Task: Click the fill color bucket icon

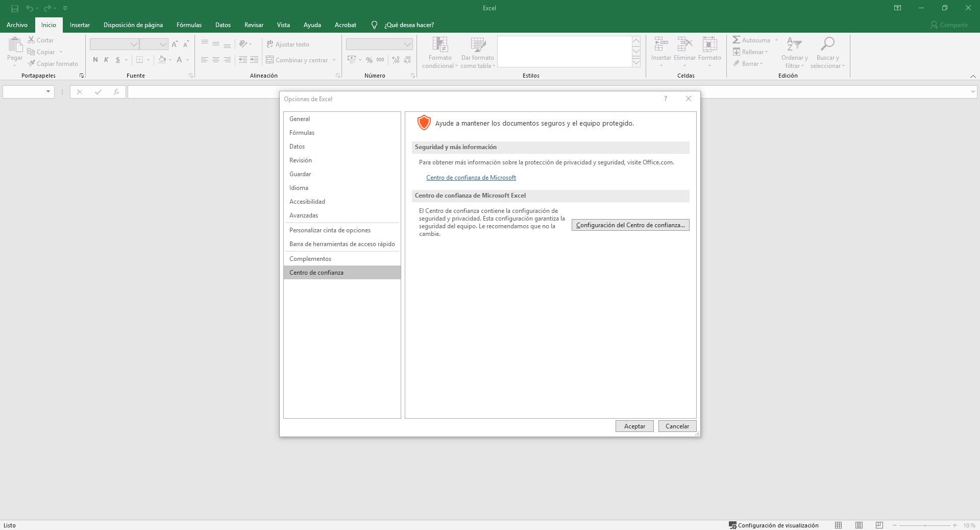Action: coord(162,60)
